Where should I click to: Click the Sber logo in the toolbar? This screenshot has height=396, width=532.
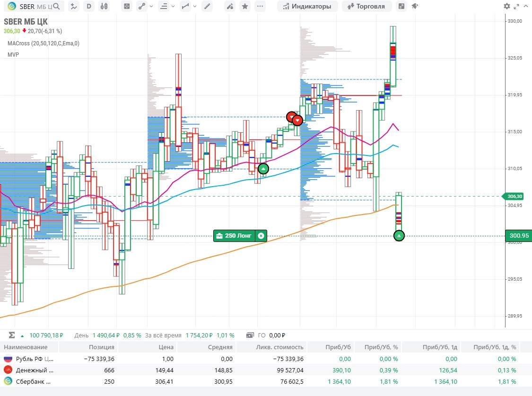[11, 7]
